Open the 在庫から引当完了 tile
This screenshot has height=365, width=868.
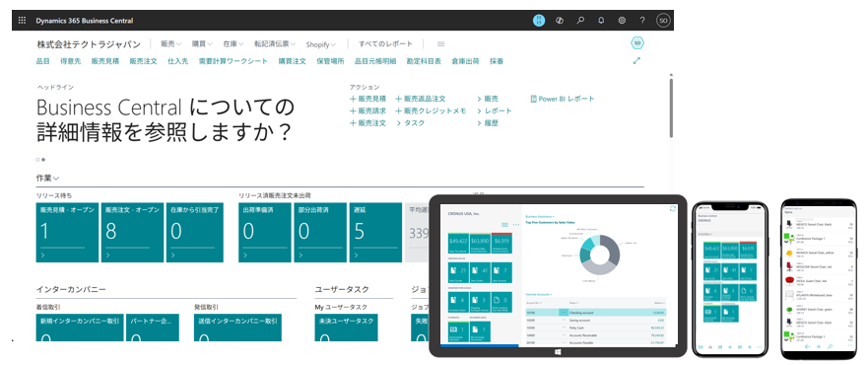[195, 233]
